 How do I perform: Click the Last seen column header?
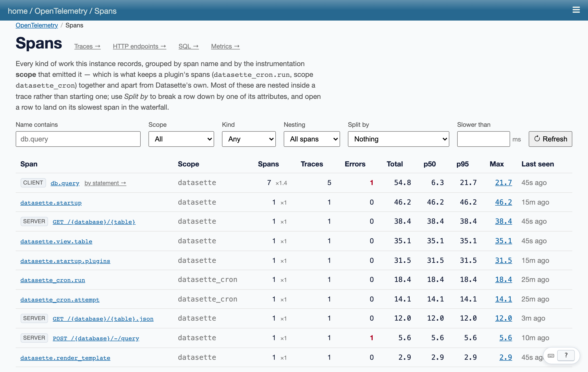point(538,164)
